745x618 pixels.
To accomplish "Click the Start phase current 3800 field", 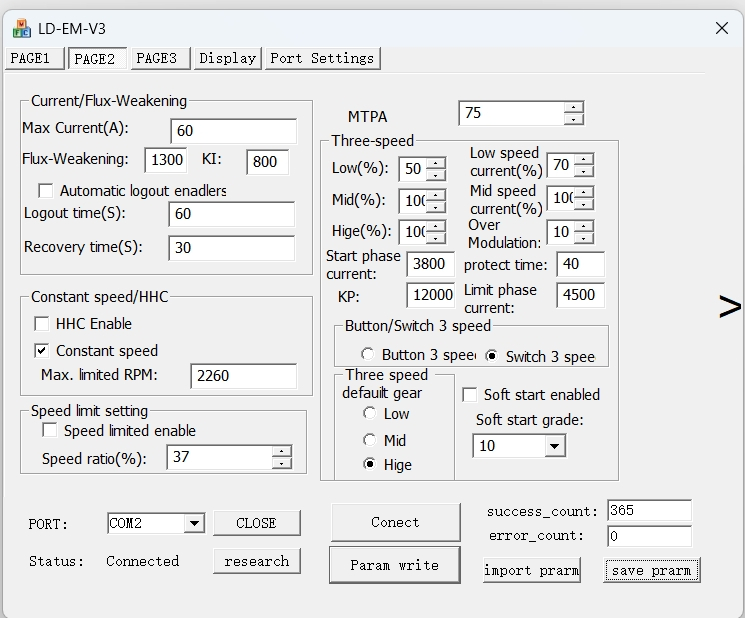I will point(430,264).
